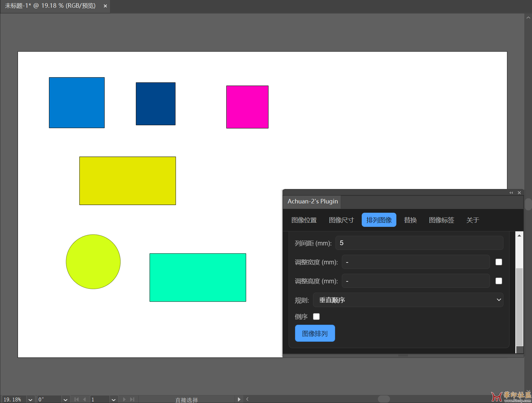Image resolution: width=532 pixels, height=403 pixels.
Task: Open the 规则 dropdown showing 垂直顺序
Action: [408, 300]
